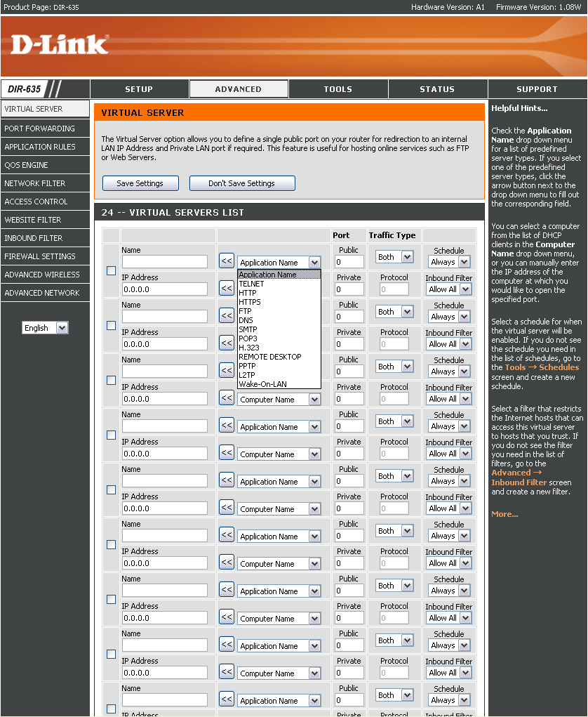Open first entry's Traffic Type Both dropdown

[x=394, y=257]
